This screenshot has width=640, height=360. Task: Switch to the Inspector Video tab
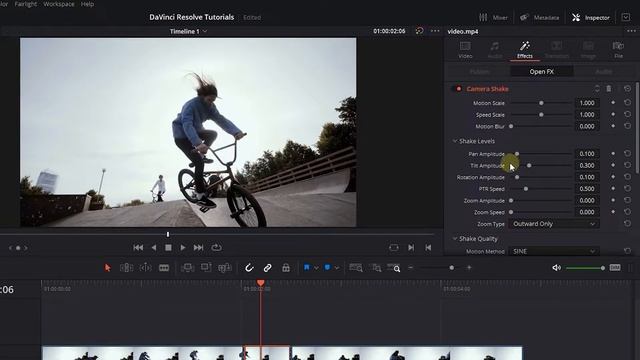[465, 50]
